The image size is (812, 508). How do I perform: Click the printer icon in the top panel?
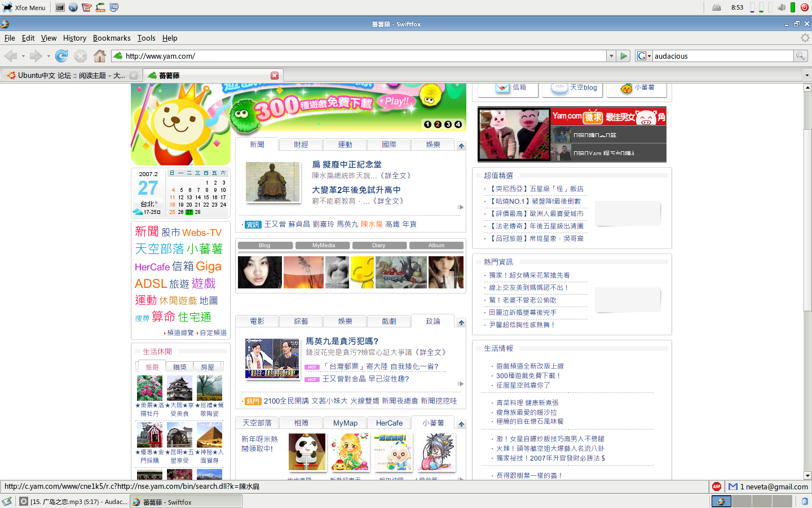(x=717, y=7)
